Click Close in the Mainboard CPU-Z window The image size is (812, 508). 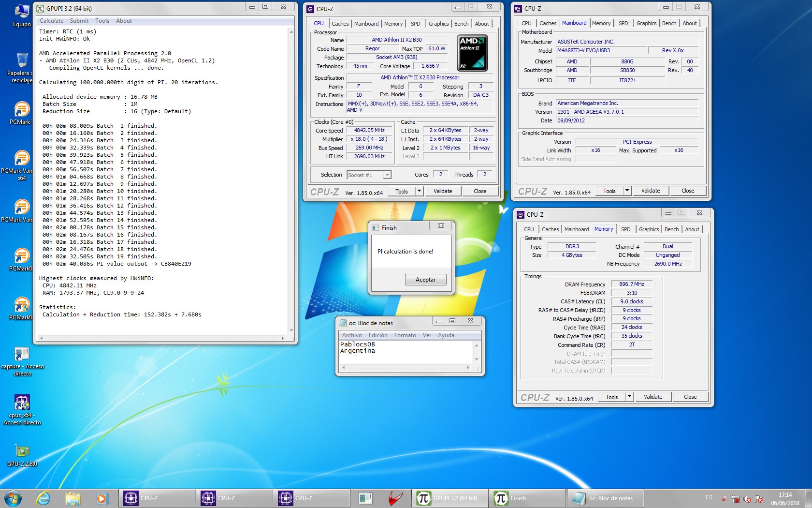(x=688, y=191)
